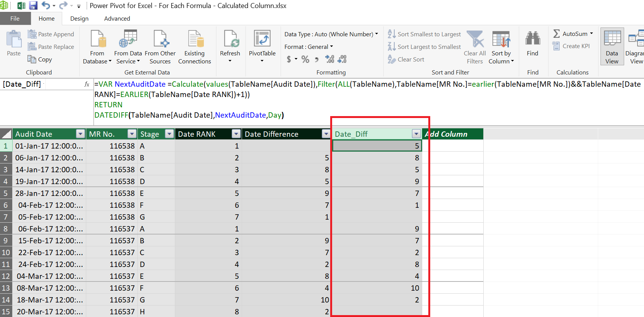This screenshot has width=644, height=317.
Task: Open Existing Connections
Action: pyautogui.click(x=194, y=47)
